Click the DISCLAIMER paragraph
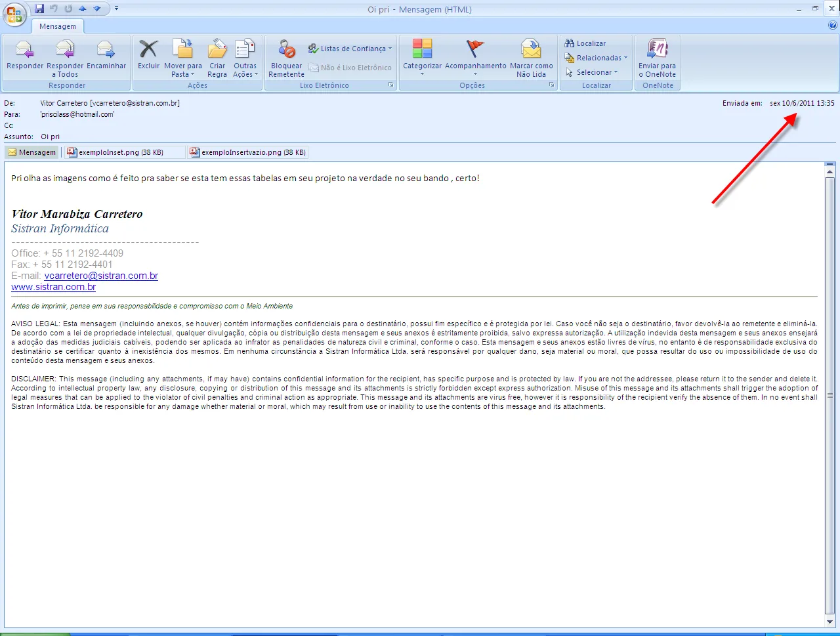 click(414, 392)
